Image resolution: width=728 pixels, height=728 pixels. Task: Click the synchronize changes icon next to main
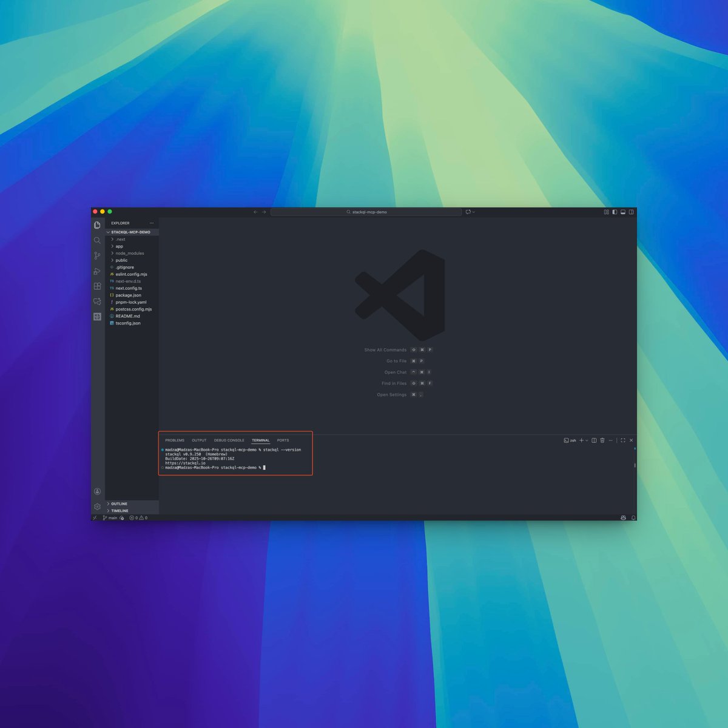click(122, 518)
